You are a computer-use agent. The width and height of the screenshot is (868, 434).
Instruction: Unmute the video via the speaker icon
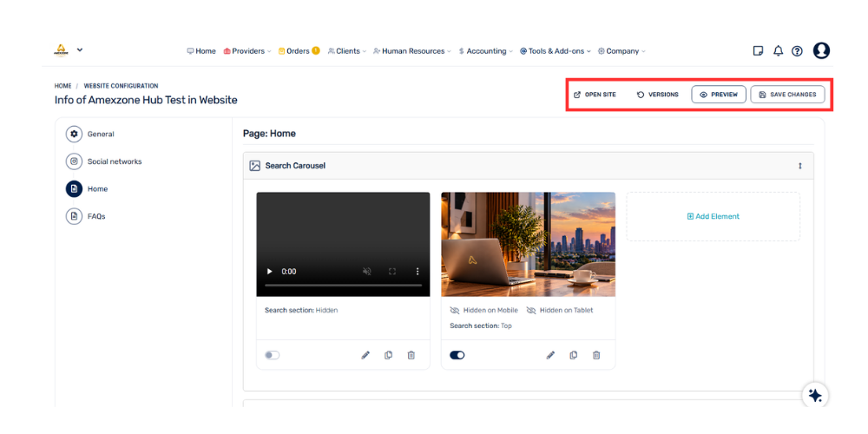click(x=366, y=271)
